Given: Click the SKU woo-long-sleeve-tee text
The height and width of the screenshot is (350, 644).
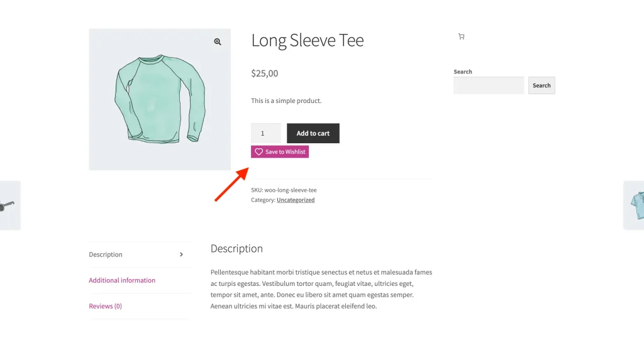Looking at the screenshot, I should (284, 190).
